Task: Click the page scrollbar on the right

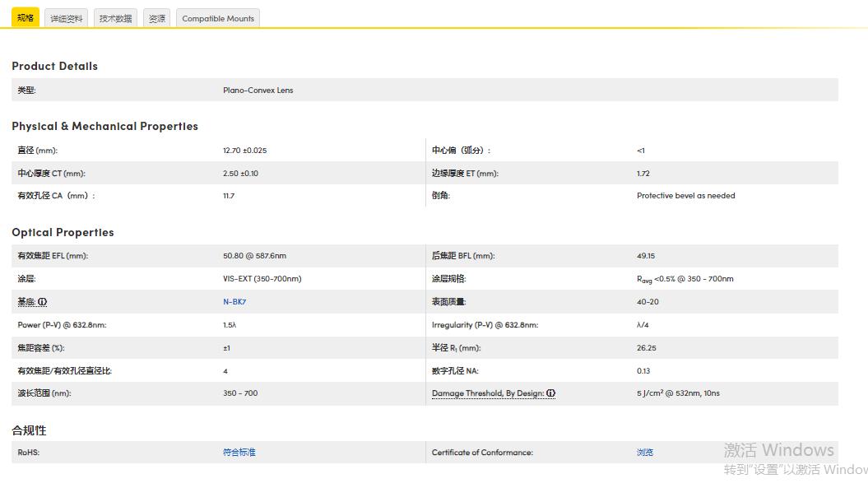Action: (864, 244)
